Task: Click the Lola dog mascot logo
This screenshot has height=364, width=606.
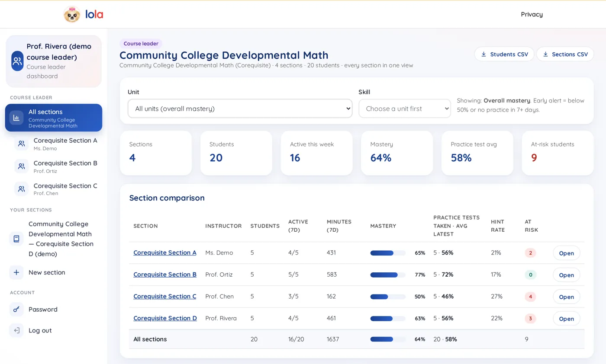Action: (72, 14)
